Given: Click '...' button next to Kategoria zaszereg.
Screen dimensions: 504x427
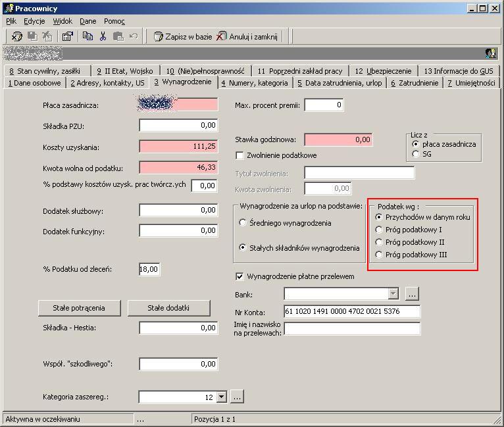Looking at the screenshot, I should click(238, 397).
